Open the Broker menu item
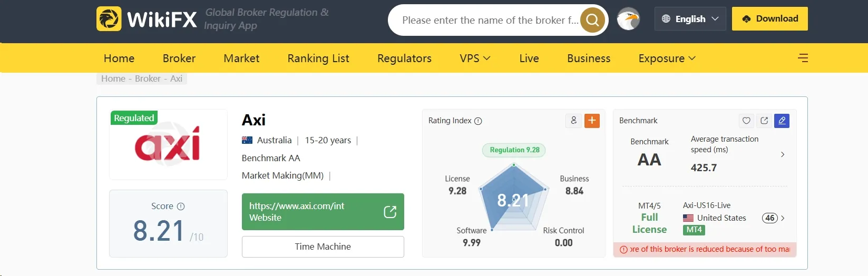The height and width of the screenshot is (276, 868). coord(179,58)
